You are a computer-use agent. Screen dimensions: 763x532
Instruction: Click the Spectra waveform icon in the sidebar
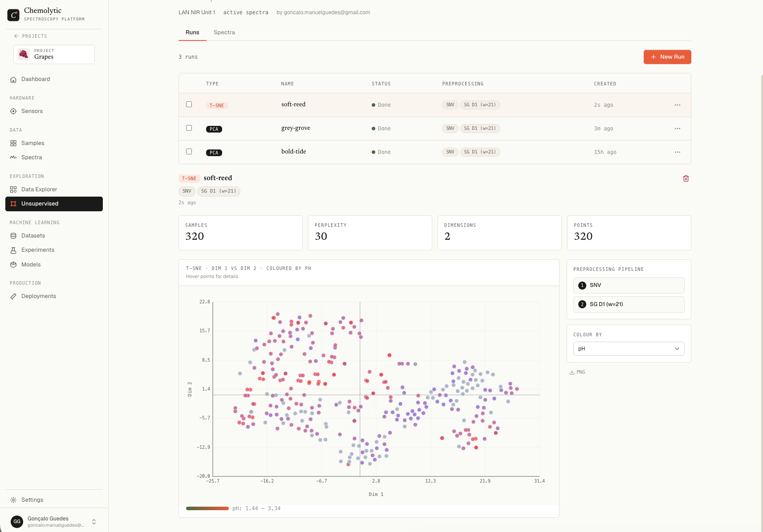click(x=13, y=157)
